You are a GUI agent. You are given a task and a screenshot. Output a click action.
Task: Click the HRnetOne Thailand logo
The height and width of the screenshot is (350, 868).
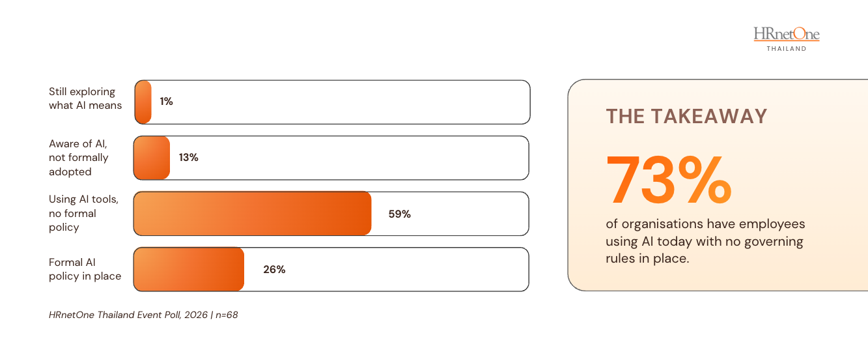click(x=786, y=39)
